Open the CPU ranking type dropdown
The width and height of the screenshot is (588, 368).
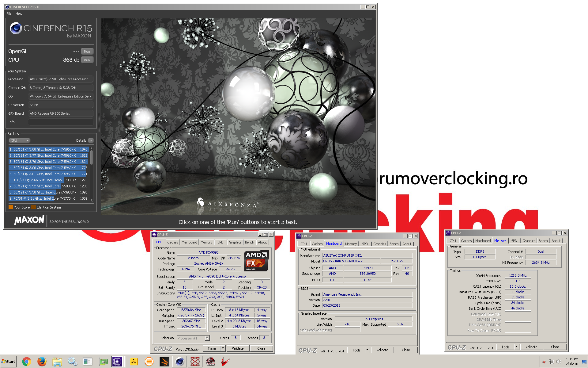point(19,140)
